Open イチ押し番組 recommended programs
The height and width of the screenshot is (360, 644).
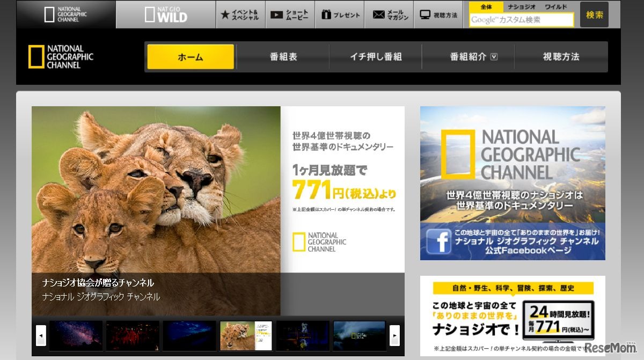click(x=376, y=57)
